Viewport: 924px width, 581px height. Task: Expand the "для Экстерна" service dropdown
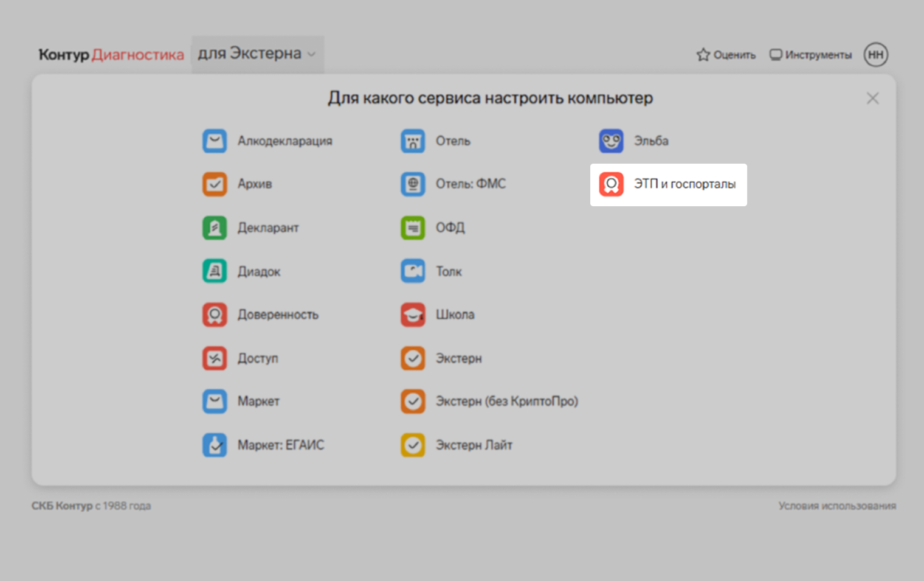click(257, 54)
